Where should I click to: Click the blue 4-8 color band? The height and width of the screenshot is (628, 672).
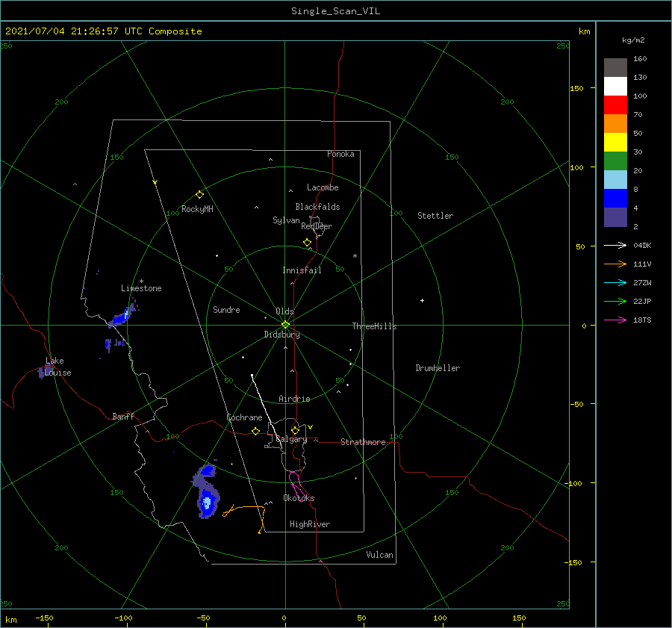615,199
